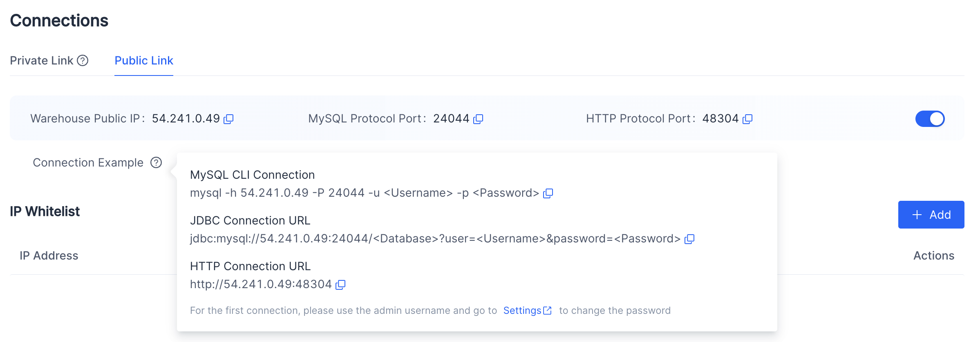The height and width of the screenshot is (342, 980).
Task: Click the Connection Example help icon
Action: click(x=156, y=162)
